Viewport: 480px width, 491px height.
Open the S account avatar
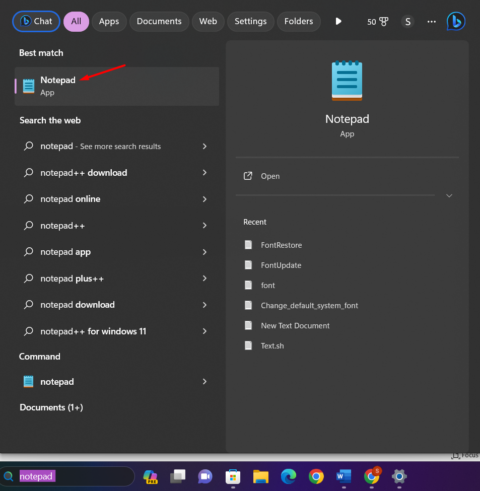pos(408,22)
